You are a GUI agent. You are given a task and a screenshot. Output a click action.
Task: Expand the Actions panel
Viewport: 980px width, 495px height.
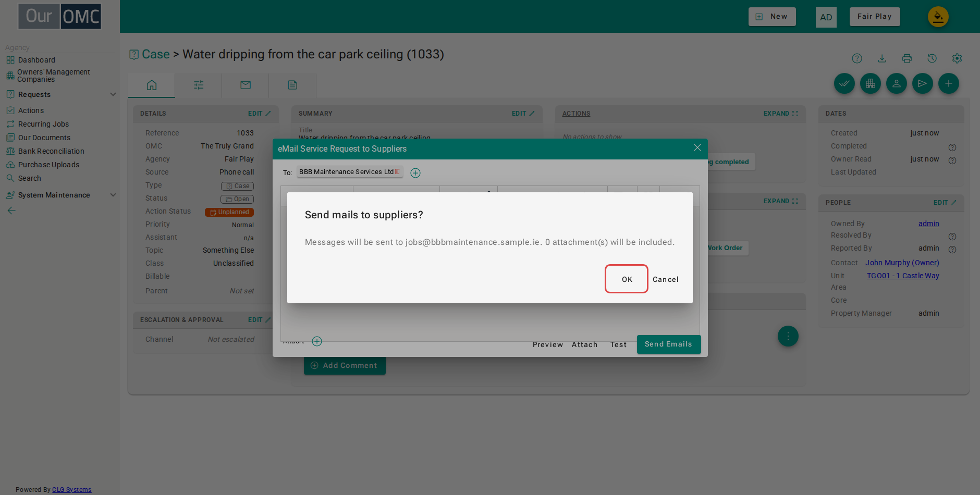tap(781, 114)
